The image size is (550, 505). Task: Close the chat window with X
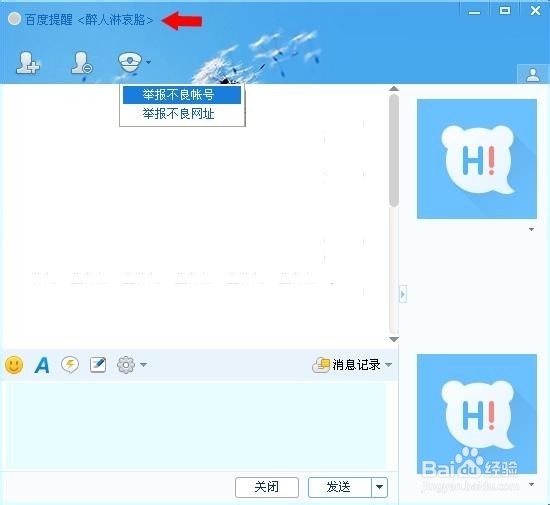pos(535,11)
